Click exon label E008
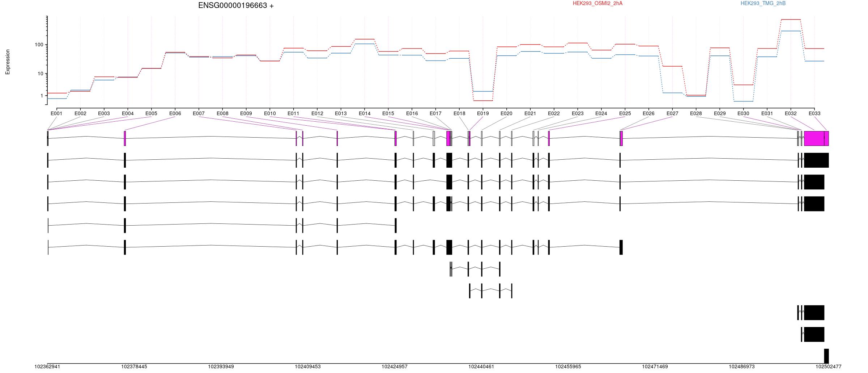The image size is (868, 373). coord(222,113)
